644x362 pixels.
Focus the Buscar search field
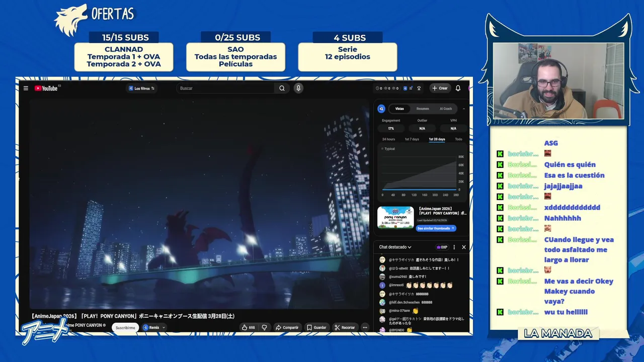pos(226,88)
